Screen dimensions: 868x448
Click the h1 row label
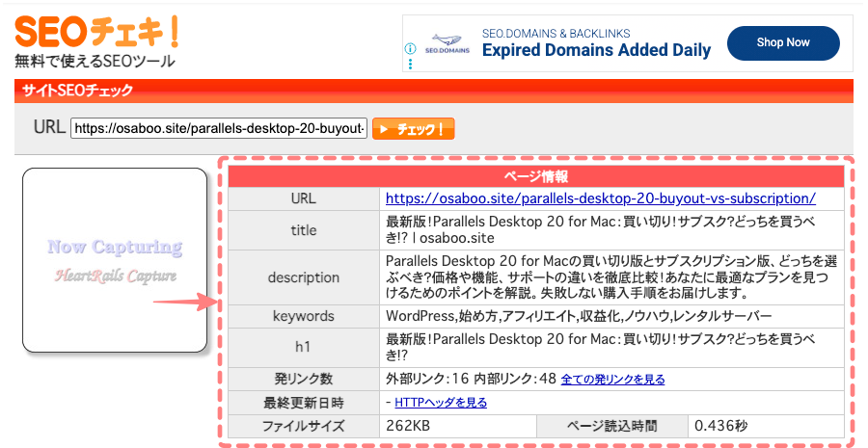[304, 348]
